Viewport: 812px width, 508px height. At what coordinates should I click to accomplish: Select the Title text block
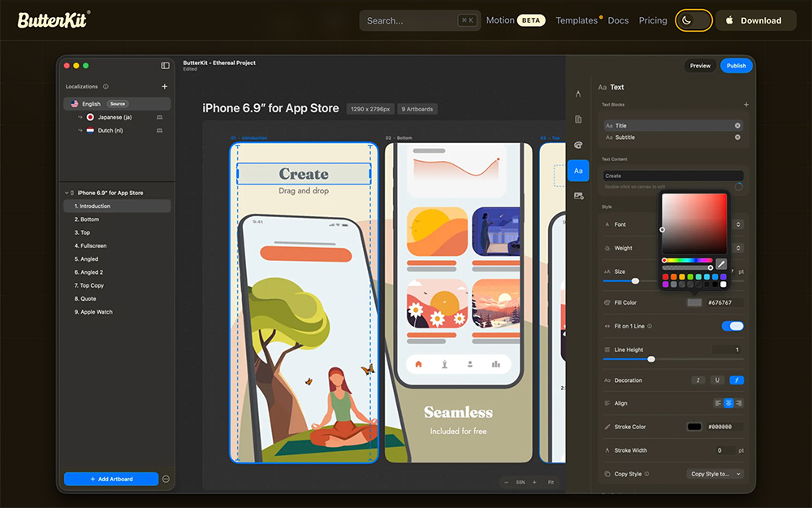[673, 125]
